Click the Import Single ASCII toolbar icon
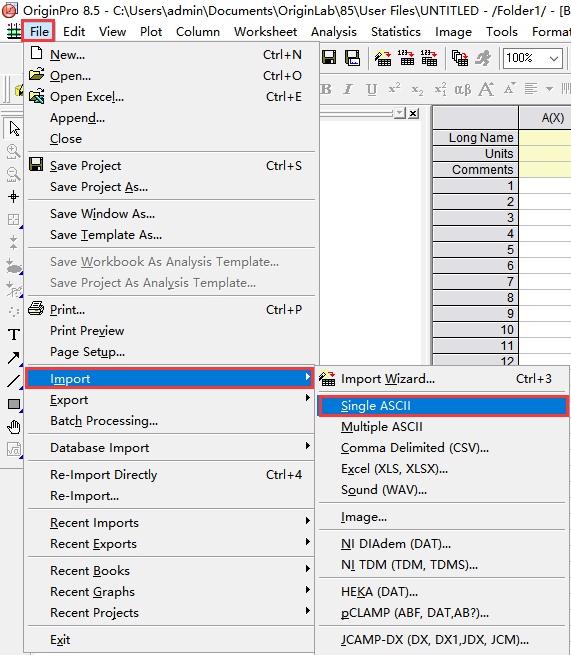Screen dimensions: 571x655 tap(406, 58)
